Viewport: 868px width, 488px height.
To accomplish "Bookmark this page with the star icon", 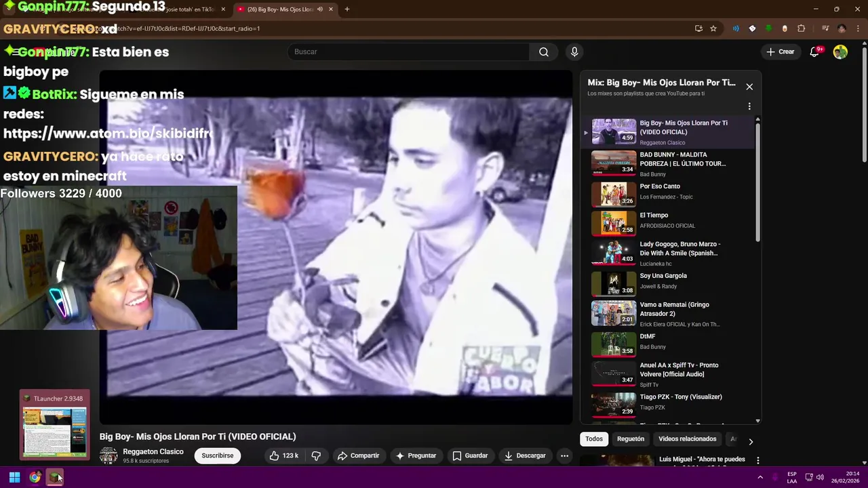I will coord(713,28).
